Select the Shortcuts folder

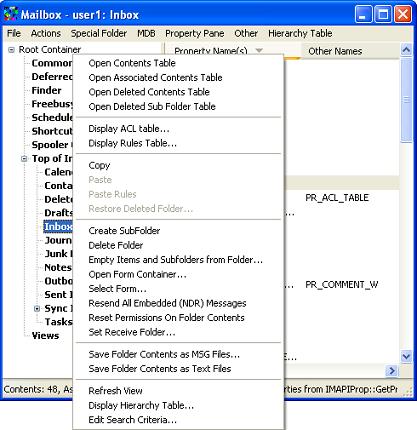[52, 131]
